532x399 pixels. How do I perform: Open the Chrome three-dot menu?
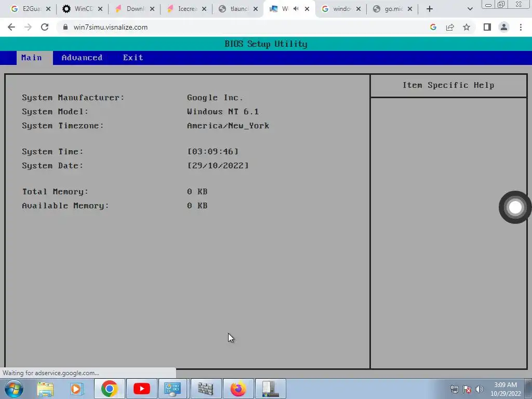(x=521, y=27)
